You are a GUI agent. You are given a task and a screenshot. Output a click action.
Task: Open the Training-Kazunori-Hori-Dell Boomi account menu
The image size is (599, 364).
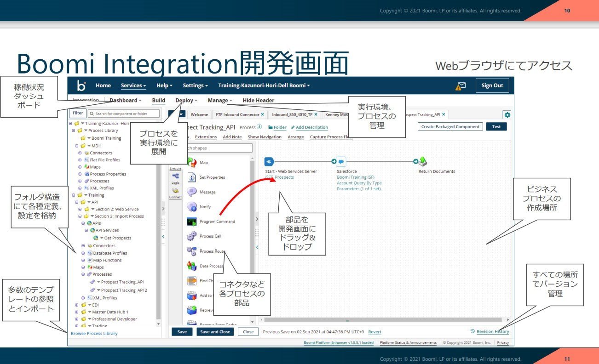264,85
